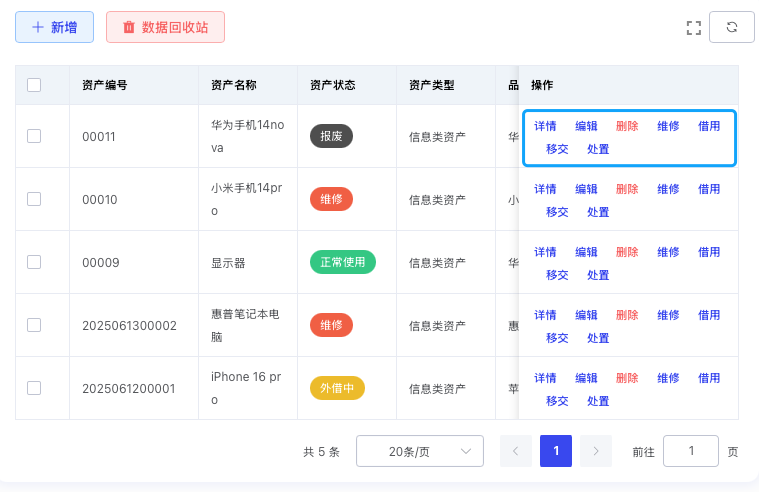The width and height of the screenshot is (759, 492).
Task: Open 详情 for asset 2025061300002
Action: (545, 315)
